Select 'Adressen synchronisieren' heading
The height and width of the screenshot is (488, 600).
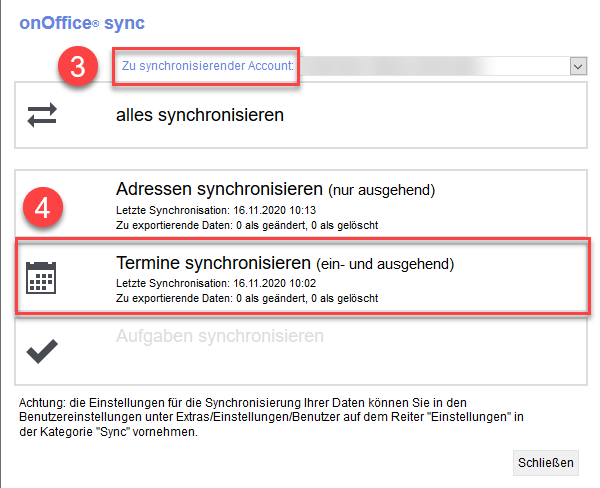[x=220, y=189]
